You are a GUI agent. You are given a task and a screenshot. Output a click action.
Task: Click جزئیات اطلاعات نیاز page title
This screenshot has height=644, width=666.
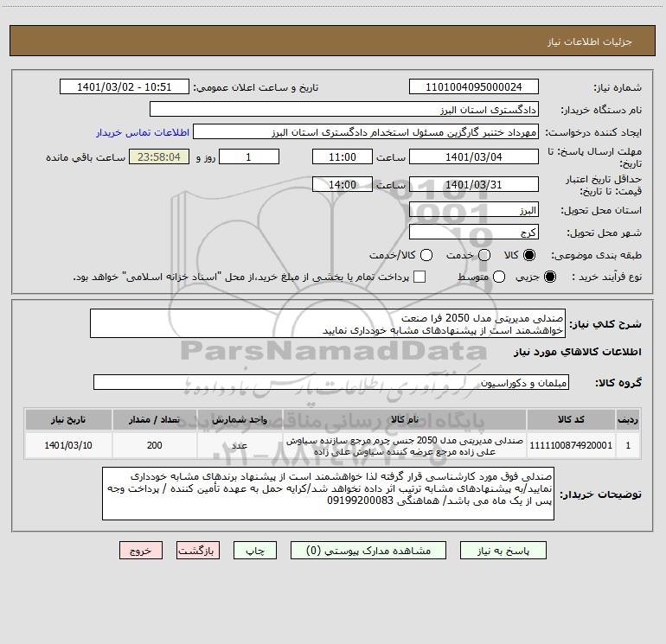tap(590, 41)
